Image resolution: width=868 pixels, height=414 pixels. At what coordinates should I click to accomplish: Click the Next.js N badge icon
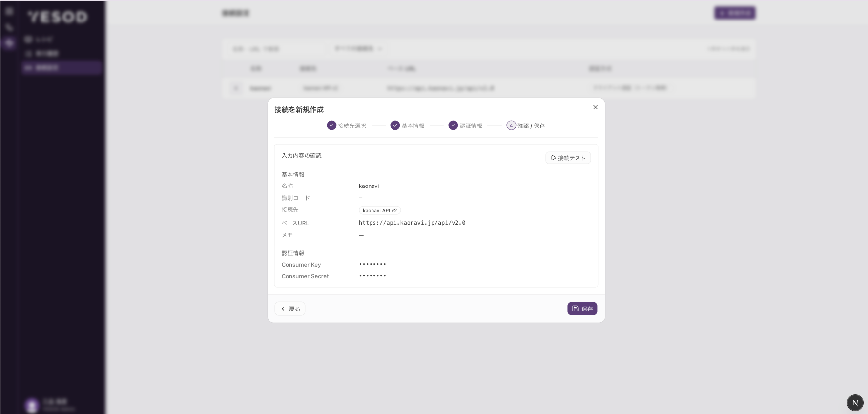[x=855, y=403]
